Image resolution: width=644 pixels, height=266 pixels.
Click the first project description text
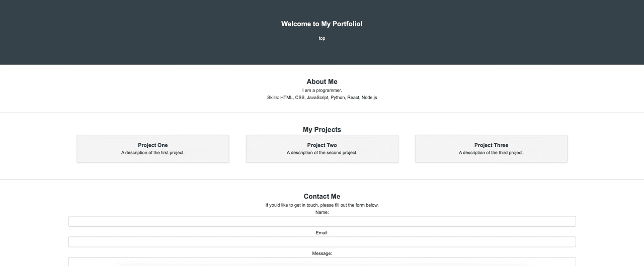(x=153, y=152)
